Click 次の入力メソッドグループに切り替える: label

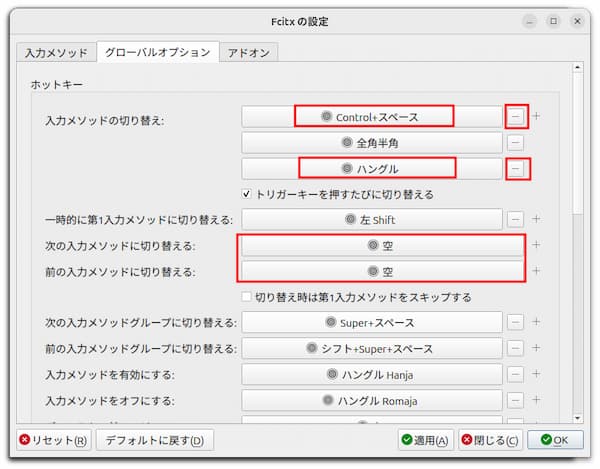click(x=141, y=322)
